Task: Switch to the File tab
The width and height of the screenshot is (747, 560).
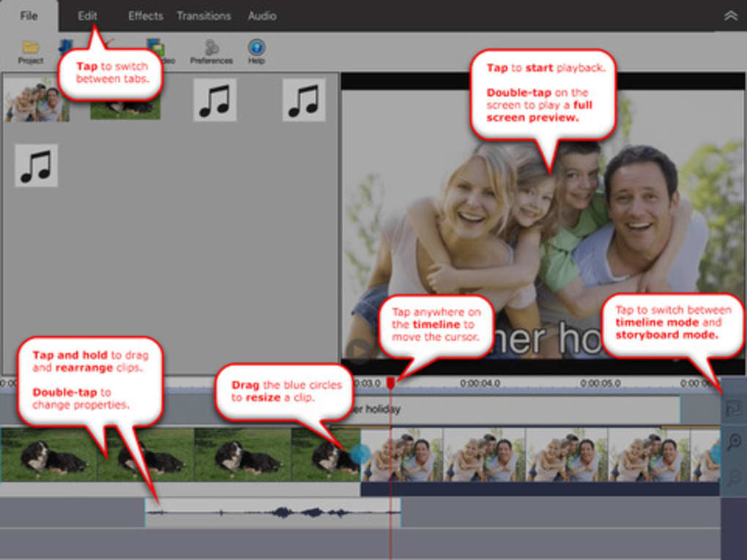Action: [x=29, y=15]
